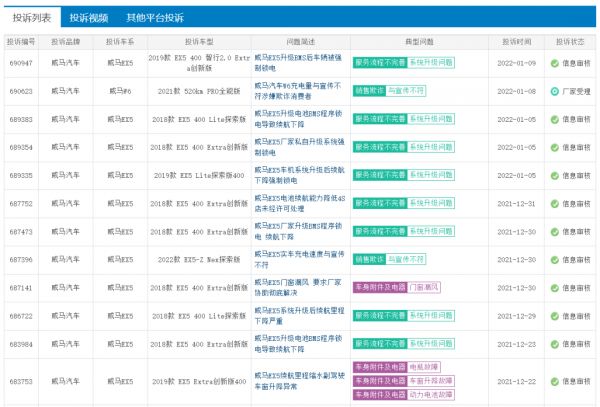
Task: Click 销售欺诈 tag in row 690623
Action: [x=369, y=90]
